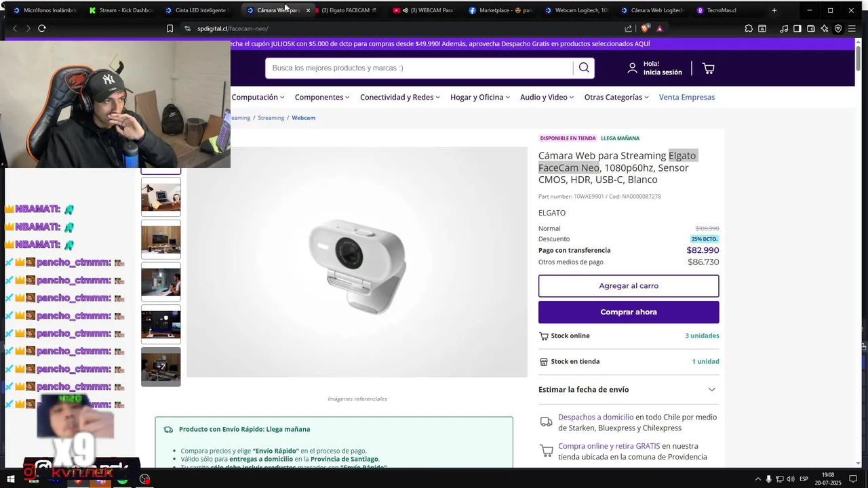The image size is (868, 488).
Task: Expand the Conectividad y Redes menu
Action: (400, 97)
